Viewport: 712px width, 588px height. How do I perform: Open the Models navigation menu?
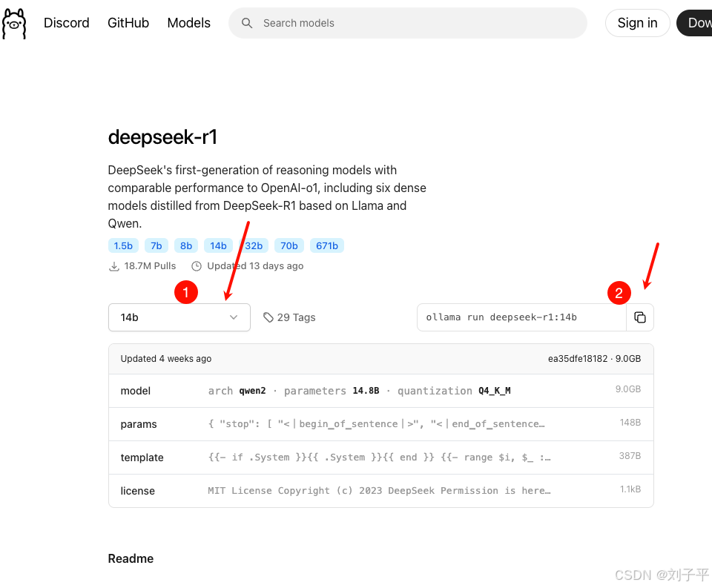pos(188,23)
